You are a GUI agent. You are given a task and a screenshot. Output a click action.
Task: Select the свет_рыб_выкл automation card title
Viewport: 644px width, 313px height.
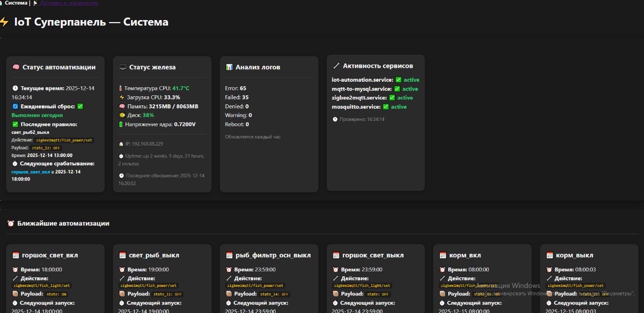pyautogui.click(x=154, y=255)
